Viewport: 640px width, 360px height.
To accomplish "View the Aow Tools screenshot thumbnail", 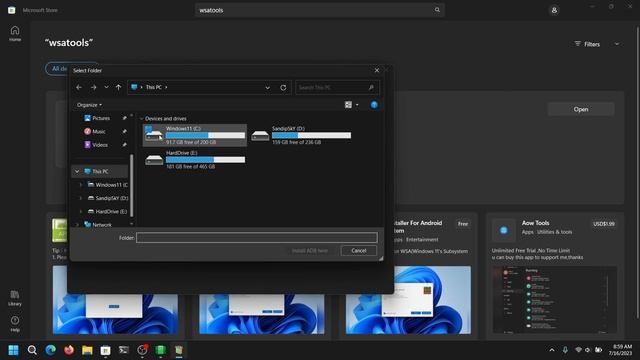I will [555, 300].
